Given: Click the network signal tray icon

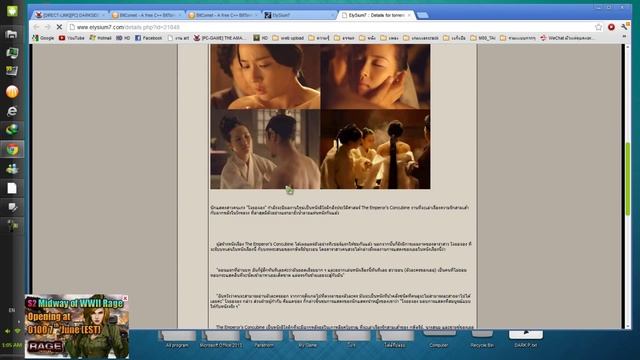Looking at the screenshot, I should [17, 331].
